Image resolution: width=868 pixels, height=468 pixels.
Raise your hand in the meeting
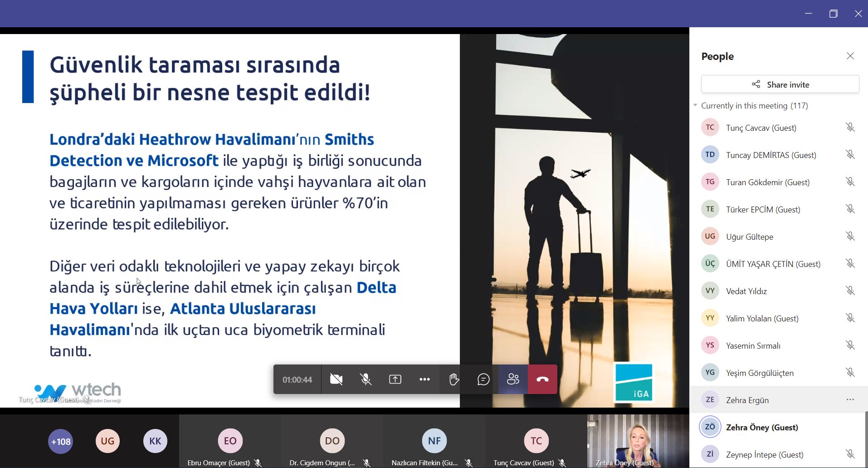(x=454, y=379)
